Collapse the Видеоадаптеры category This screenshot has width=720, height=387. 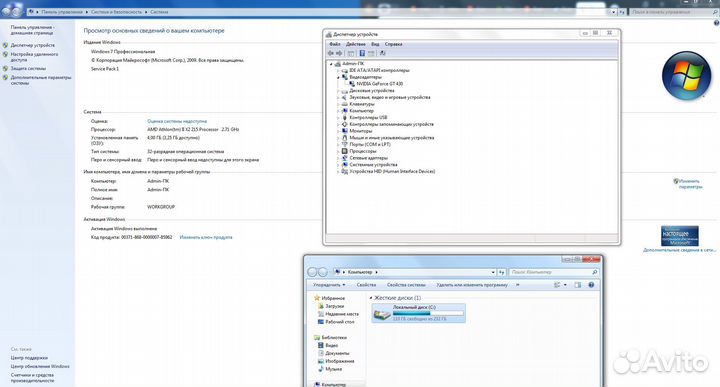[338, 78]
